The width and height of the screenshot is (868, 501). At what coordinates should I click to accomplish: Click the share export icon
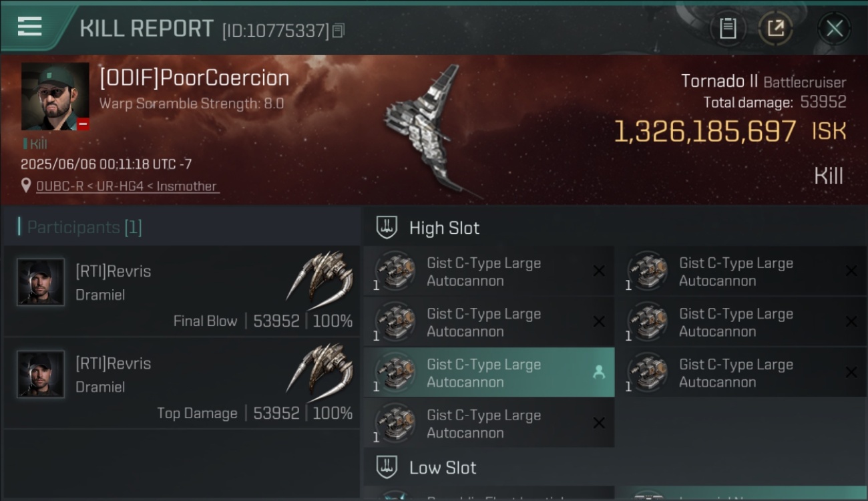775,28
